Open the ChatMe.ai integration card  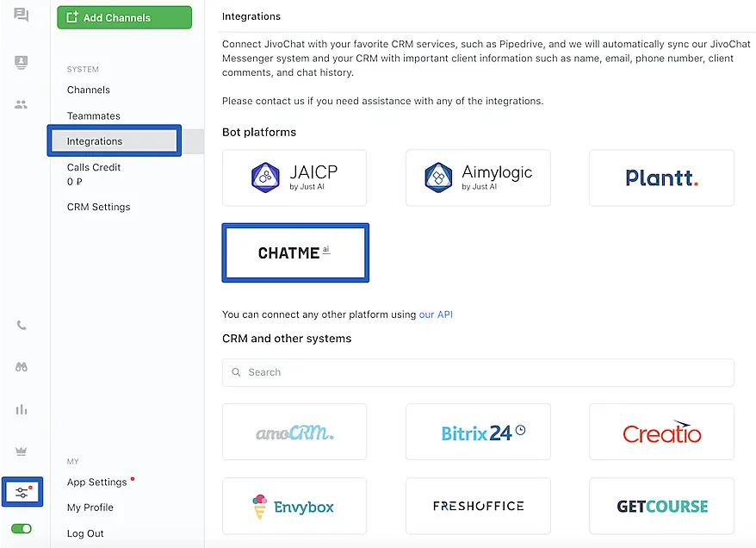pos(295,252)
